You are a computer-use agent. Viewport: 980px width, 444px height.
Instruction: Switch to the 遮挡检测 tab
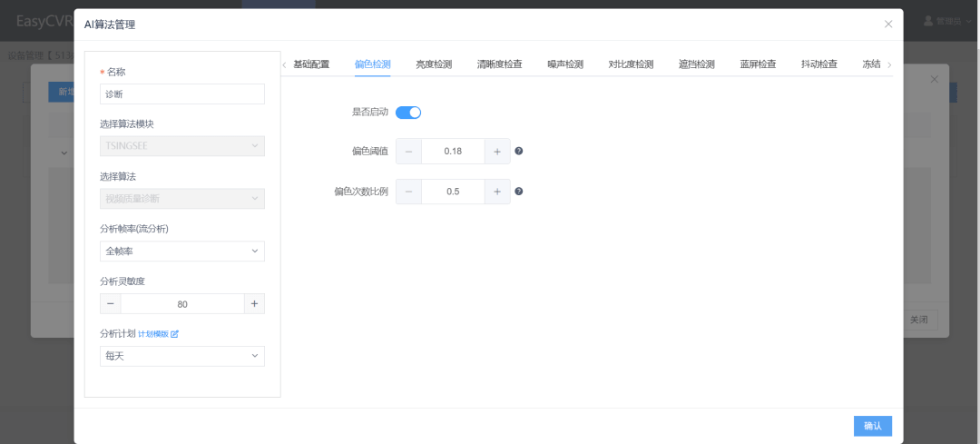696,64
